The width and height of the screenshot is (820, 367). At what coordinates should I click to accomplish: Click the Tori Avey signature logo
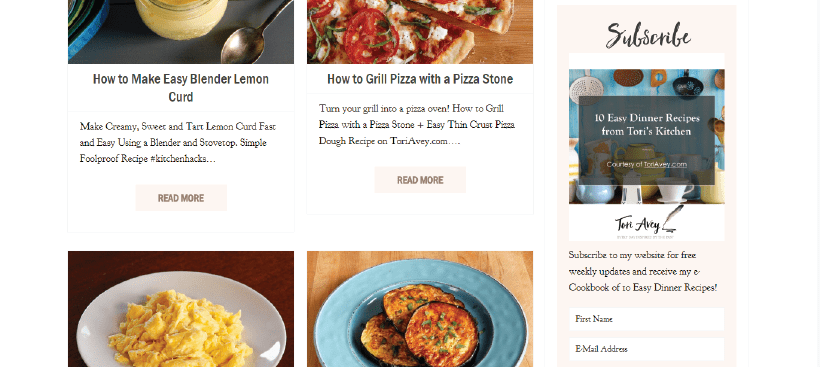[646, 223]
